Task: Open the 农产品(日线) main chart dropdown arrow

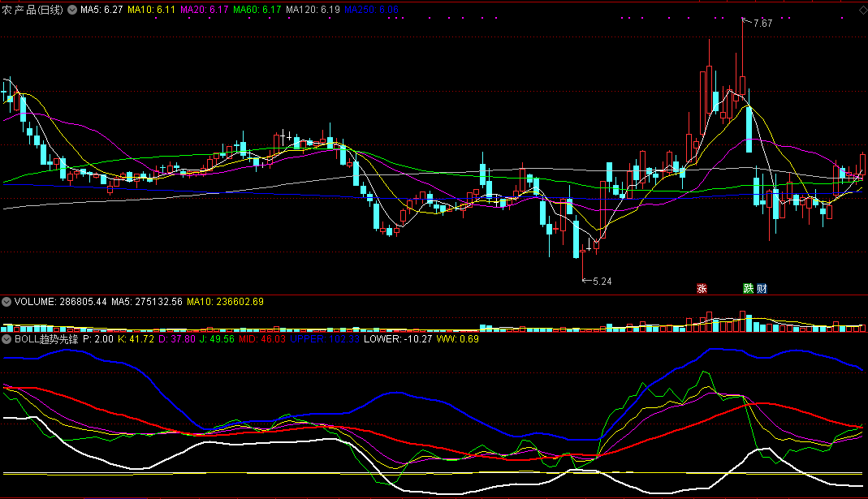Action: [72, 10]
